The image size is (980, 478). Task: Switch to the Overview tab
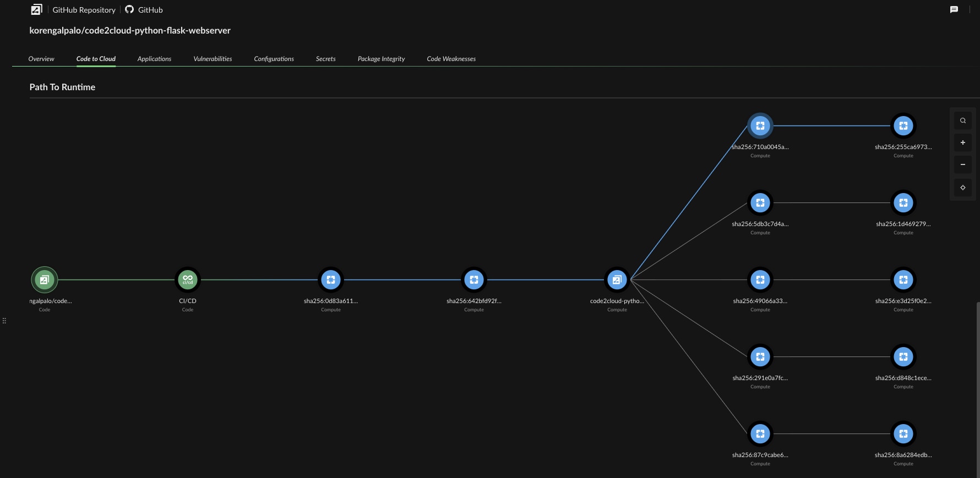coord(41,59)
